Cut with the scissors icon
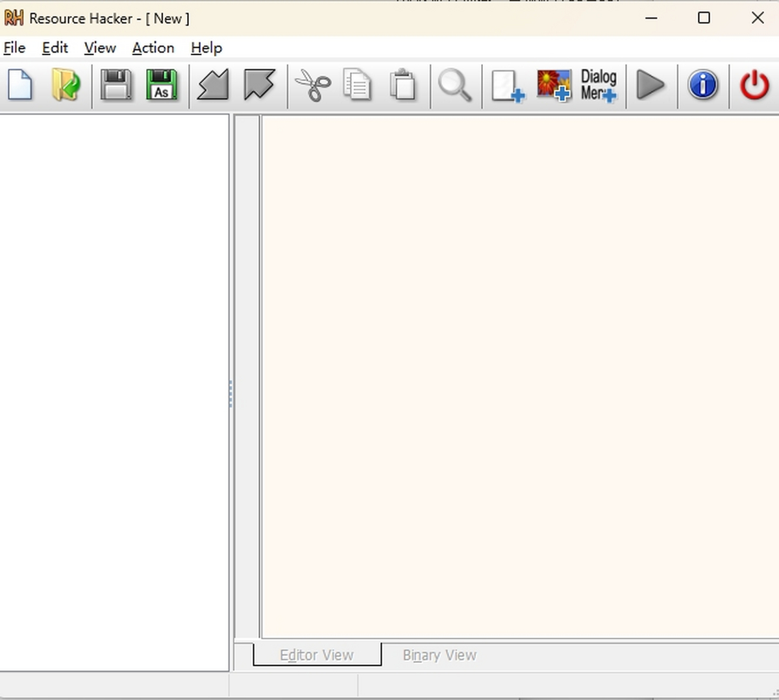779x700 pixels. pyautogui.click(x=313, y=85)
